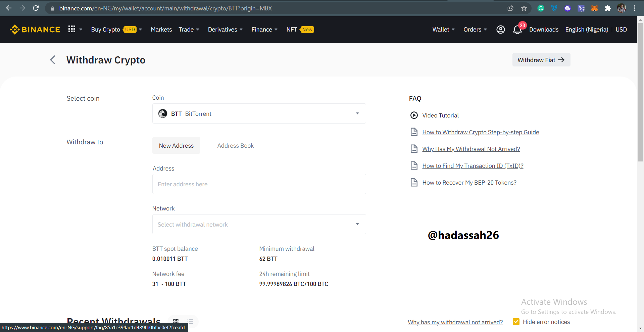Switch Recent Withdrawals to list view
This screenshot has width=644, height=332.
[x=191, y=321]
